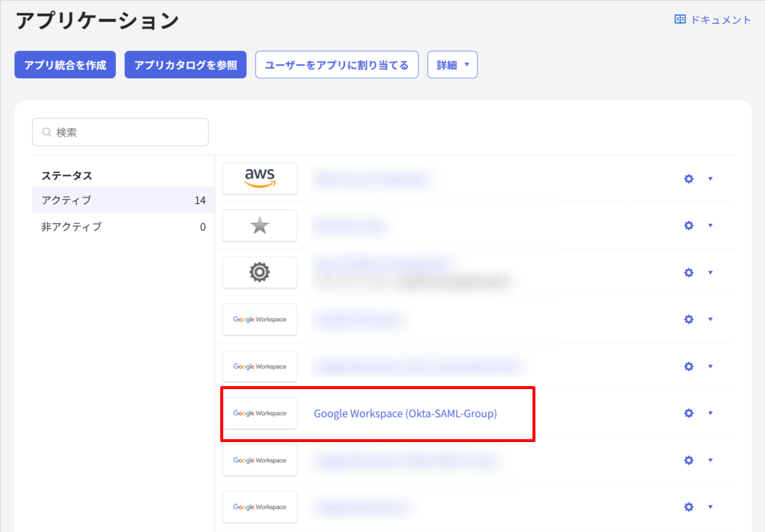
Task: Click the search magnifier icon
Action: click(x=46, y=132)
